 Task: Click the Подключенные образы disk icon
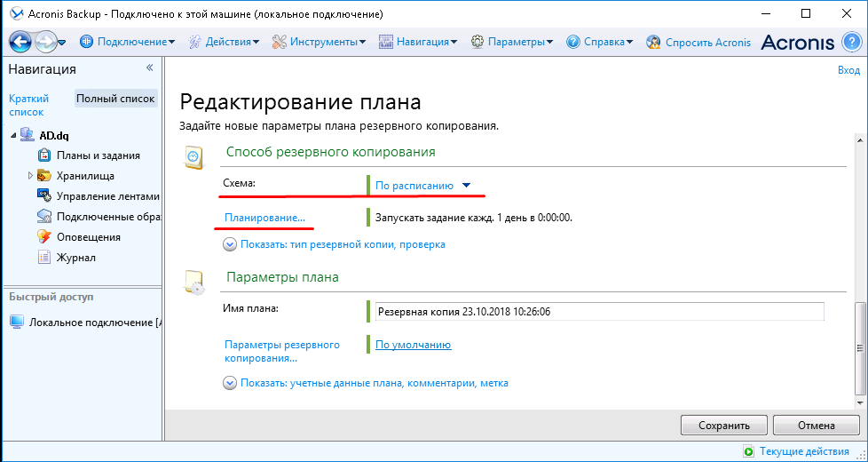click(x=44, y=217)
